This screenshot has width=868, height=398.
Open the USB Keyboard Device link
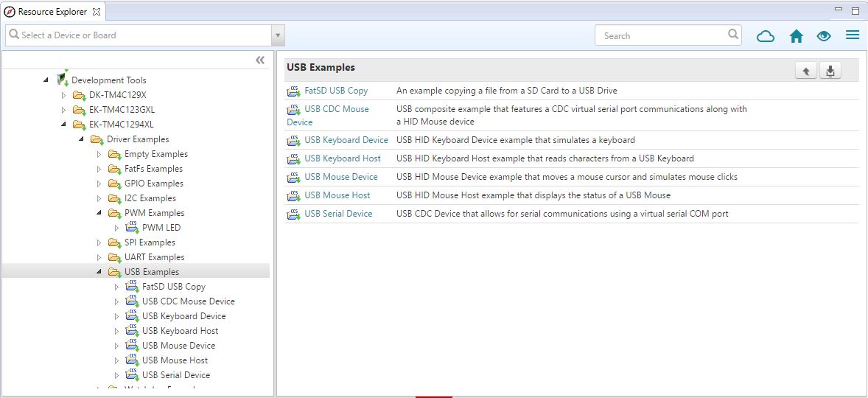[x=346, y=140]
